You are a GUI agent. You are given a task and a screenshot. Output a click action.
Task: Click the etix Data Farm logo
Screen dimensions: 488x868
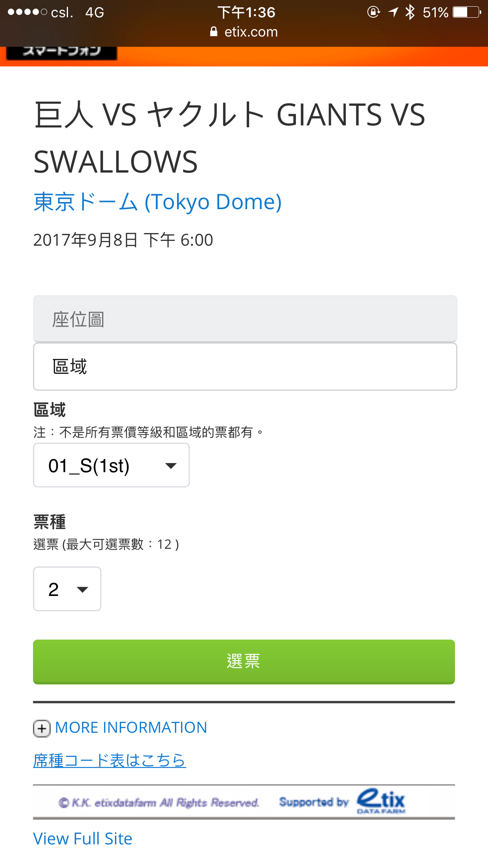pos(381,801)
